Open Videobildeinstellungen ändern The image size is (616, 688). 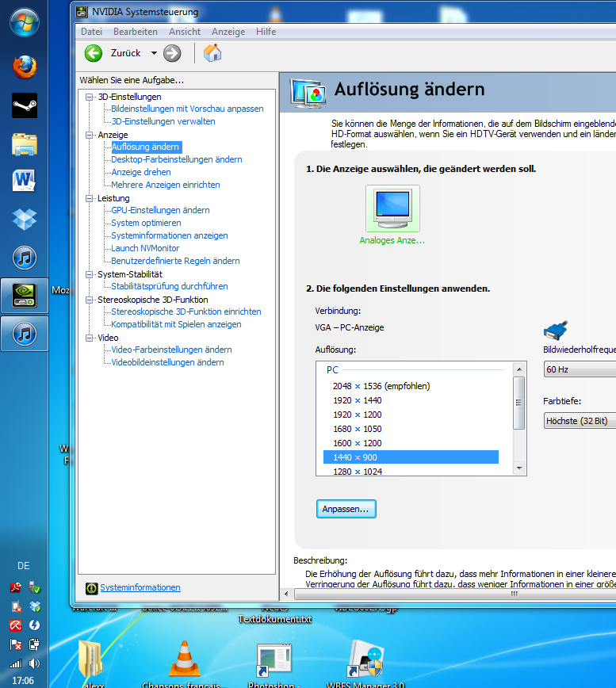tap(167, 363)
